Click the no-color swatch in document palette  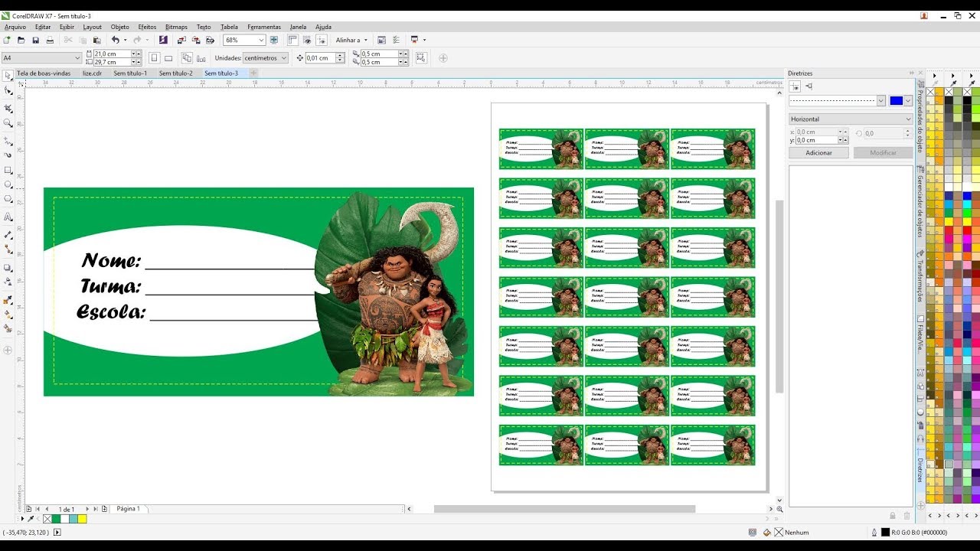click(x=47, y=519)
